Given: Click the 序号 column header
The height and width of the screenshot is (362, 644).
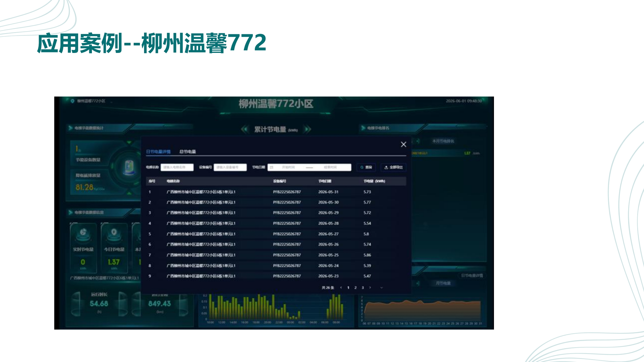Looking at the screenshot, I should tap(152, 181).
